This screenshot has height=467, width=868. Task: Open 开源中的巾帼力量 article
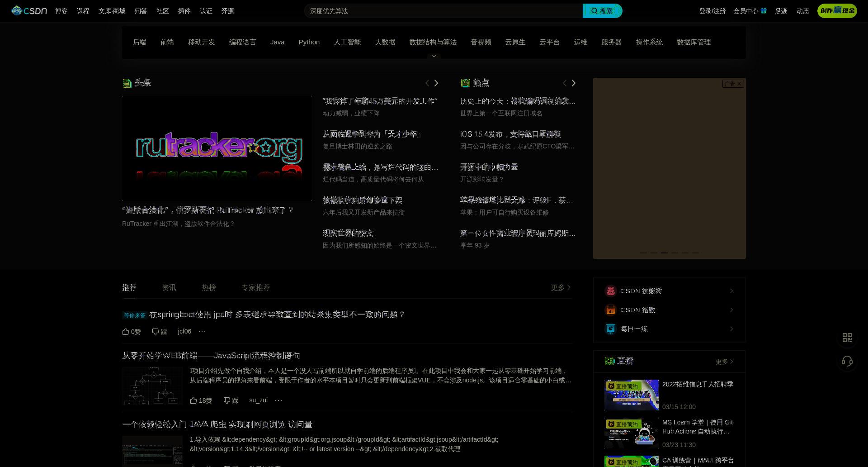pos(489,167)
